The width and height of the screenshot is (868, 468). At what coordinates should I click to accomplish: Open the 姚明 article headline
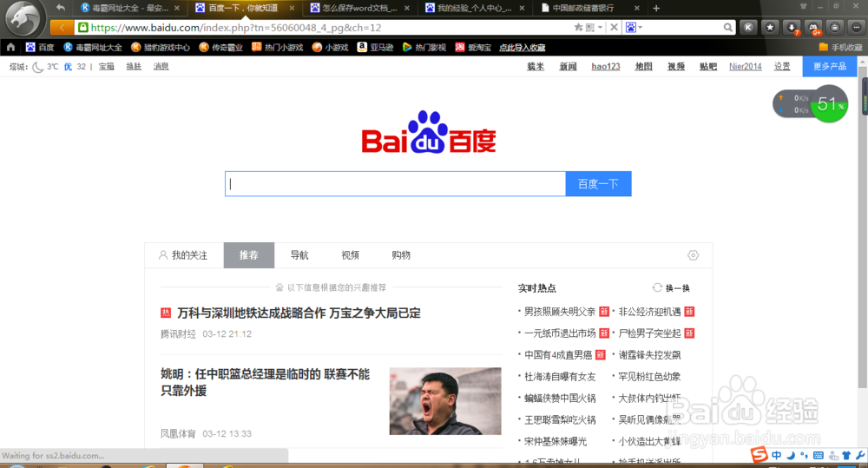(265, 382)
